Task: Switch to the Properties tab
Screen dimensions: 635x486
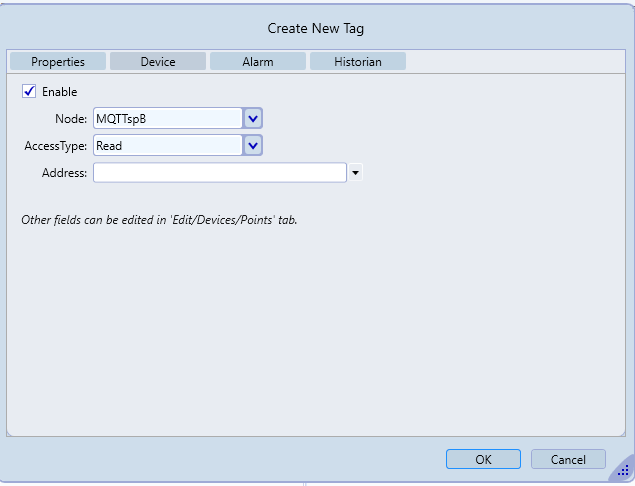Action: click(58, 62)
